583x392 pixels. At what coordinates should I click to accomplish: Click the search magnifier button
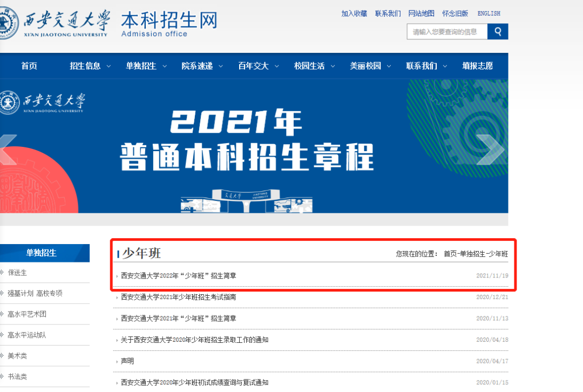point(498,32)
